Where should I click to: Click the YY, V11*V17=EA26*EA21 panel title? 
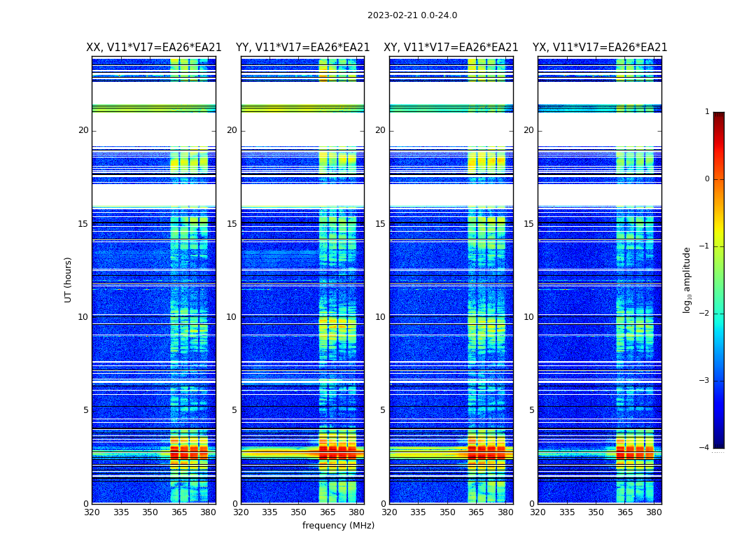[303, 48]
